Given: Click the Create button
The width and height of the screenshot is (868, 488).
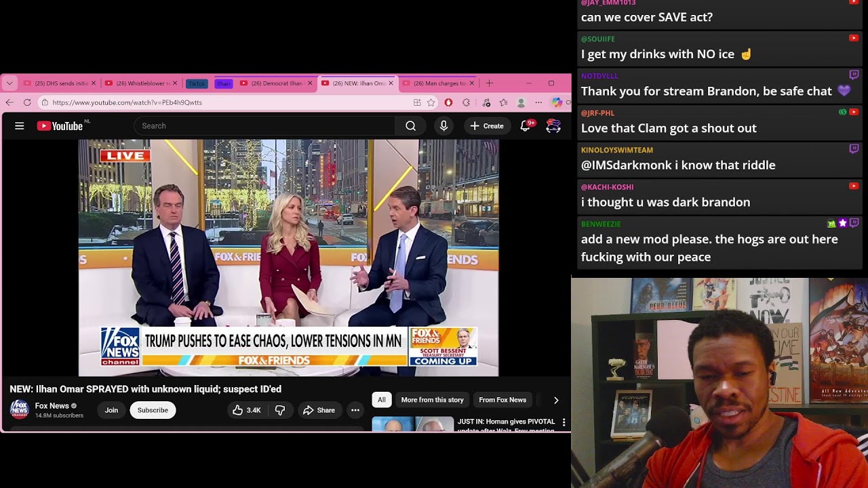Looking at the screenshot, I should [487, 126].
